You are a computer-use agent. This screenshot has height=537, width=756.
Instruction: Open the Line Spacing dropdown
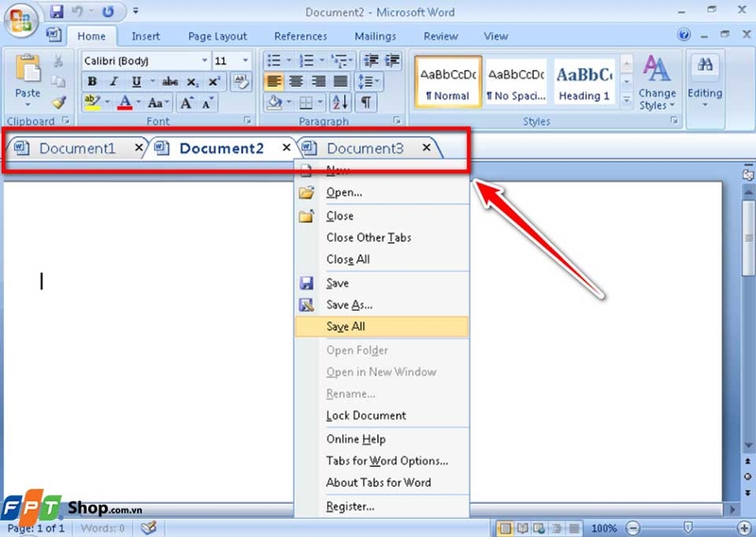tap(369, 81)
